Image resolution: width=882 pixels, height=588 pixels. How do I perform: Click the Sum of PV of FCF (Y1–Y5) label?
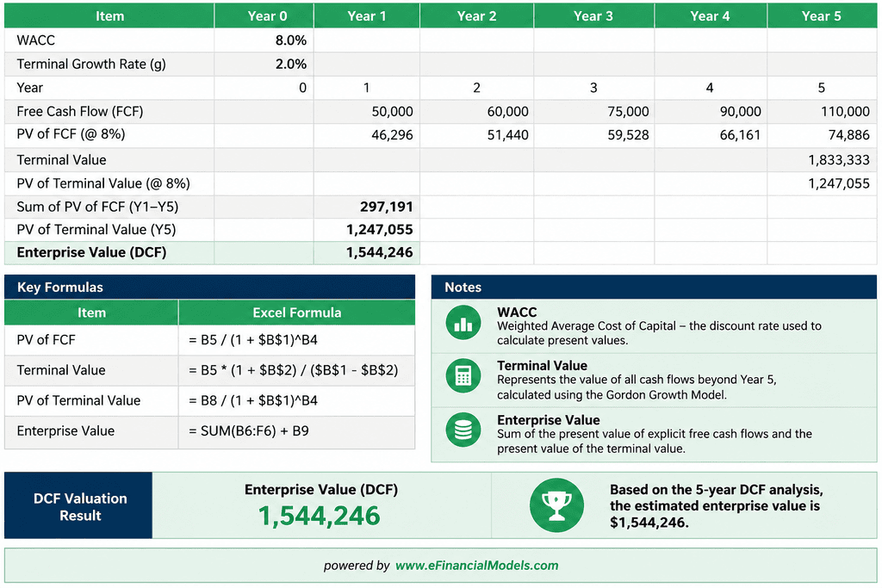pos(97,207)
